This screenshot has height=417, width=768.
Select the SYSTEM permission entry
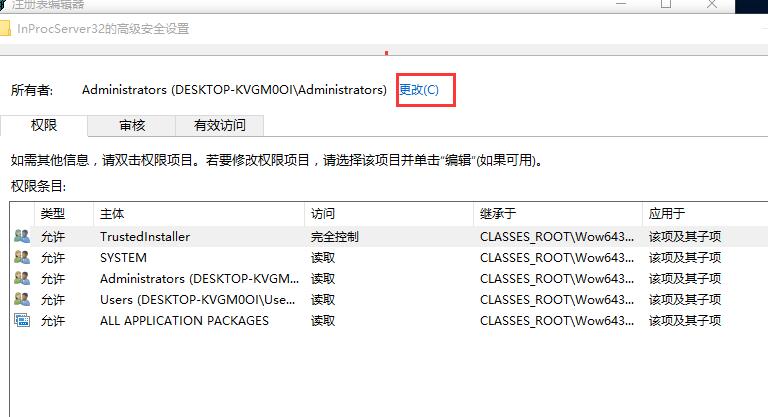[x=389, y=258]
